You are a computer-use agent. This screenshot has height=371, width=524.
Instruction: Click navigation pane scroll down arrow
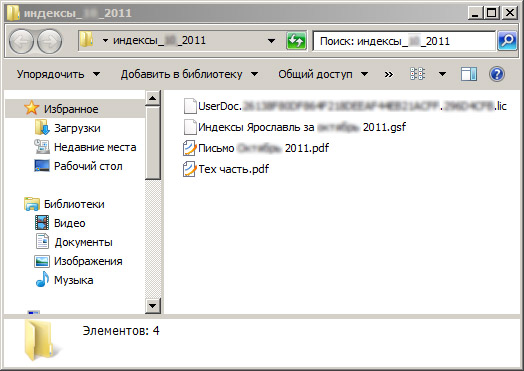[x=152, y=305]
